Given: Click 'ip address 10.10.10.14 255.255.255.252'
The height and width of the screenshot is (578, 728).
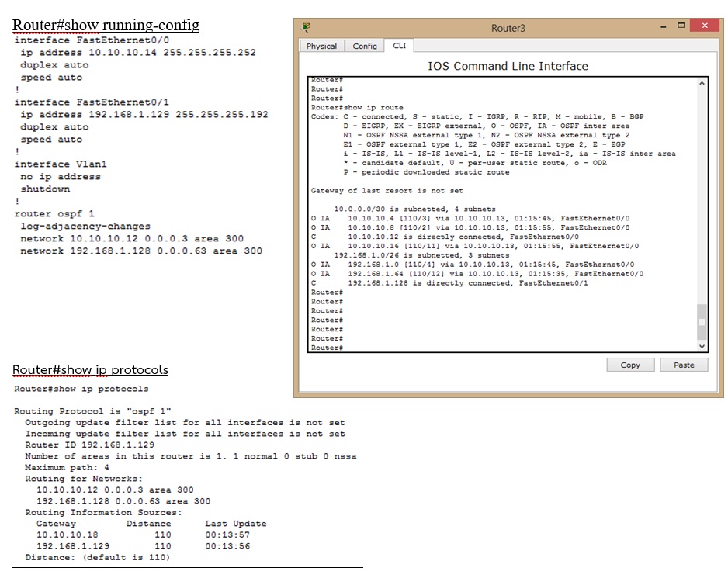Looking at the screenshot, I should coord(138,53).
